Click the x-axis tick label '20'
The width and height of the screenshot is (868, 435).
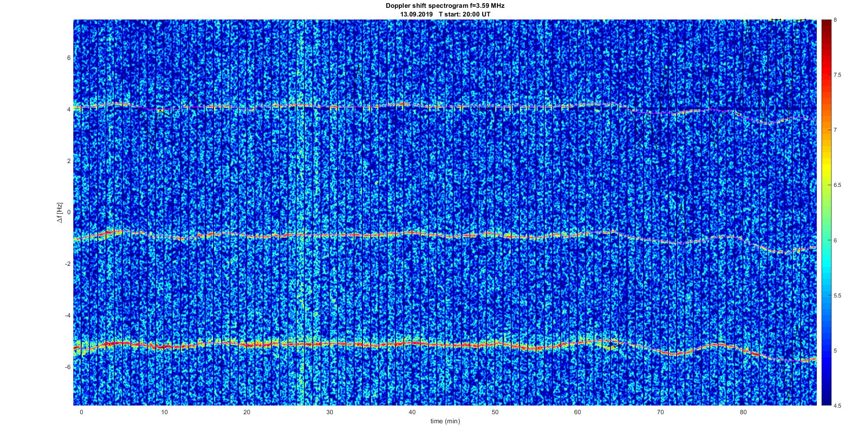tap(247, 412)
